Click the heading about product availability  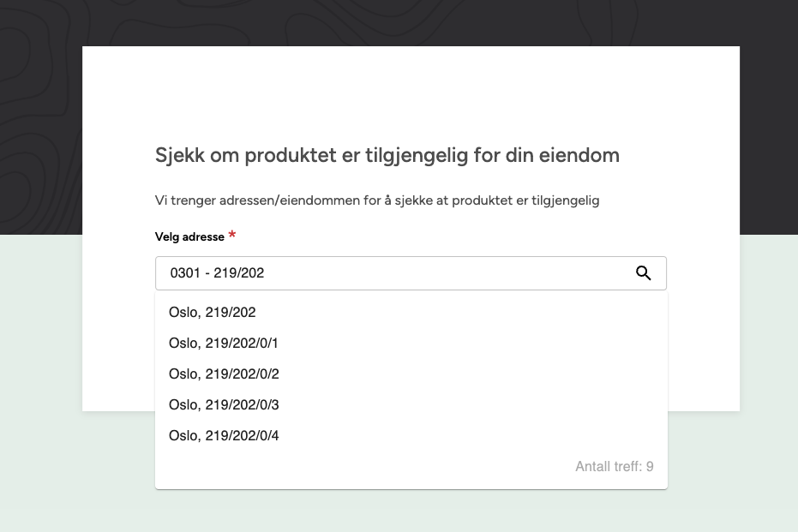coord(387,155)
